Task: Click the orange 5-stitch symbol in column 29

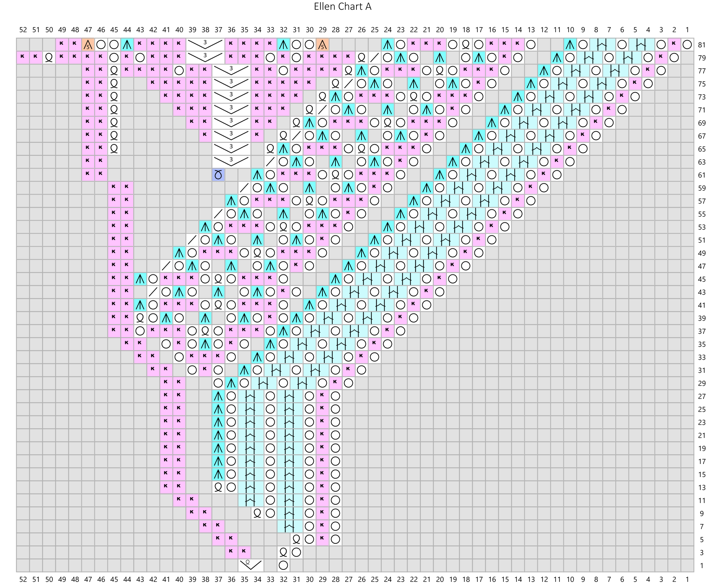Action: tap(322, 44)
